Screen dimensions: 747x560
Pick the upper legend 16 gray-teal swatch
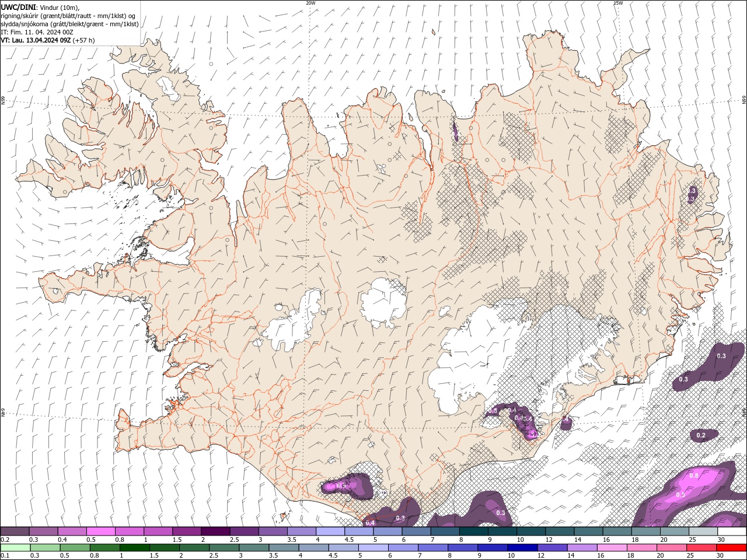[x=617, y=531]
